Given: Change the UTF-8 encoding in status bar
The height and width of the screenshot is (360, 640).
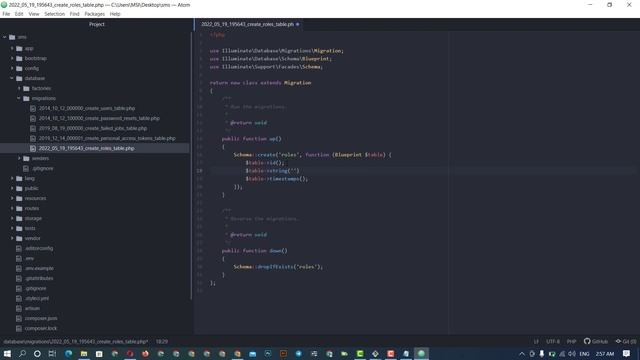Looking at the screenshot, I should tap(553, 342).
